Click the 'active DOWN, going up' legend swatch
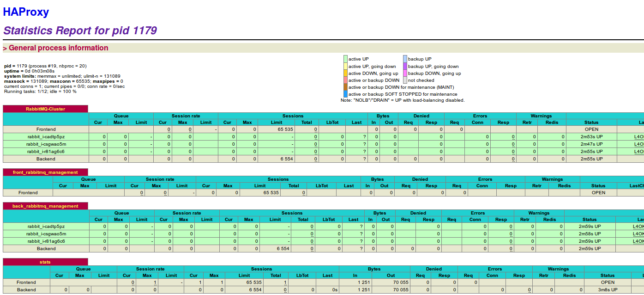 345,73
